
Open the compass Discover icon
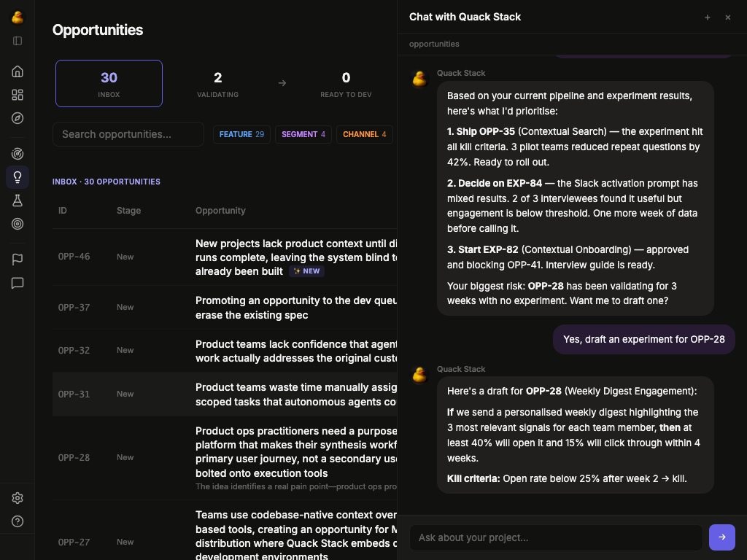point(18,118)
